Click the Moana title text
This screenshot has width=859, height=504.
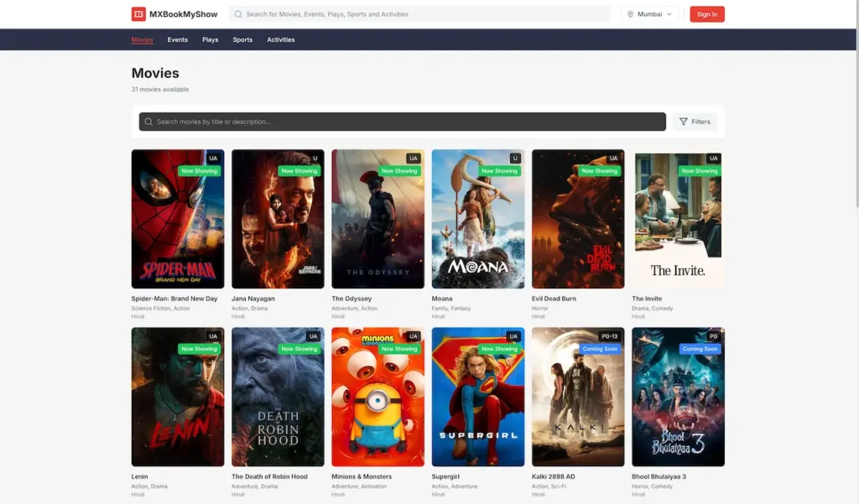point(441,299)
